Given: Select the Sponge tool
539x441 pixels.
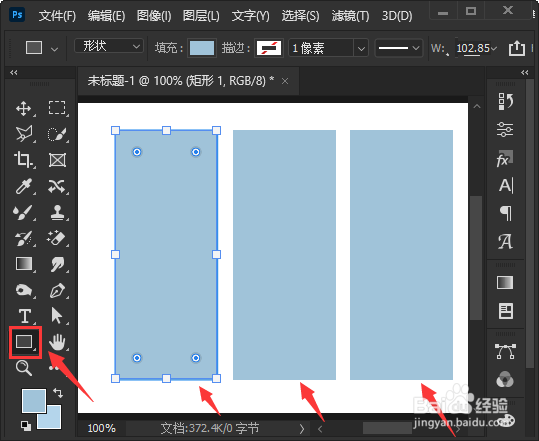Looking at the screenshot, I should 24,291.
